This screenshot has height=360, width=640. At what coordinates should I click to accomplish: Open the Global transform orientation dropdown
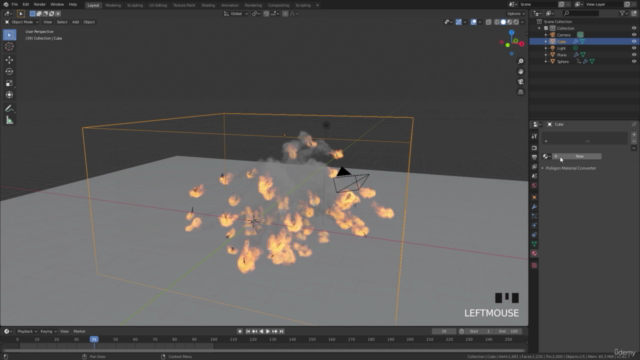coord(236,13)
